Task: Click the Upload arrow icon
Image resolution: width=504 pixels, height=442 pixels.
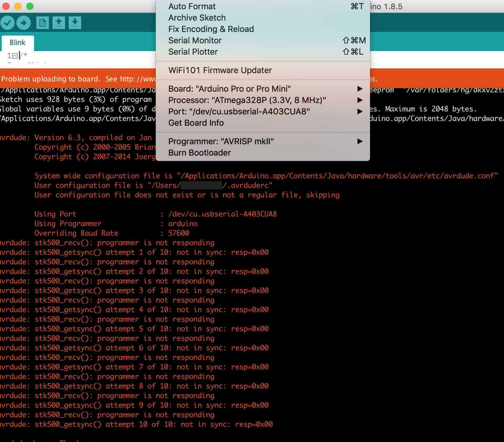Action: tap(24, 23)
